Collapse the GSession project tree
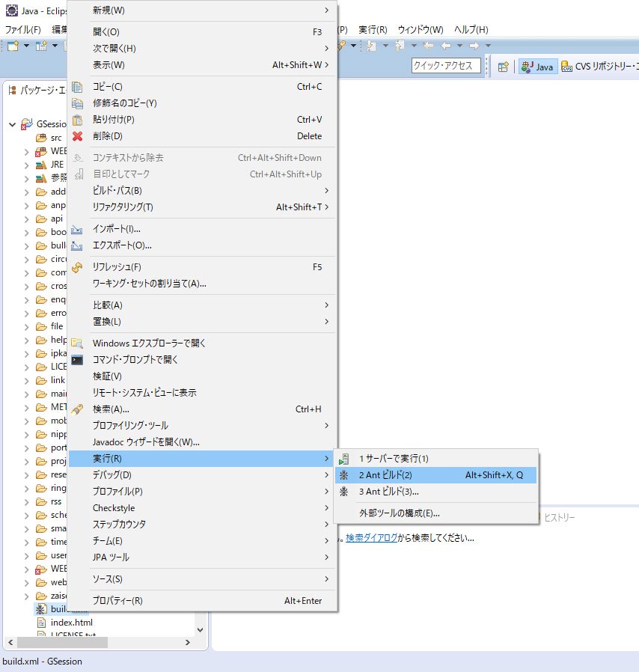 [x=13, y=125]
